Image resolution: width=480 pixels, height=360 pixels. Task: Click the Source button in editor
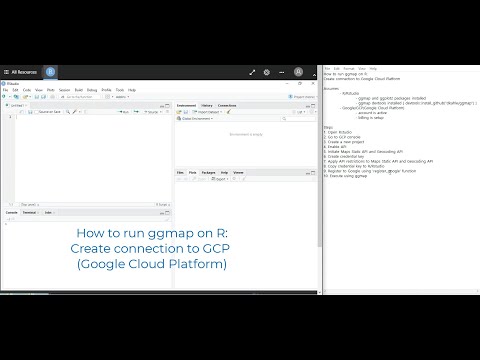tap(151, 112)
